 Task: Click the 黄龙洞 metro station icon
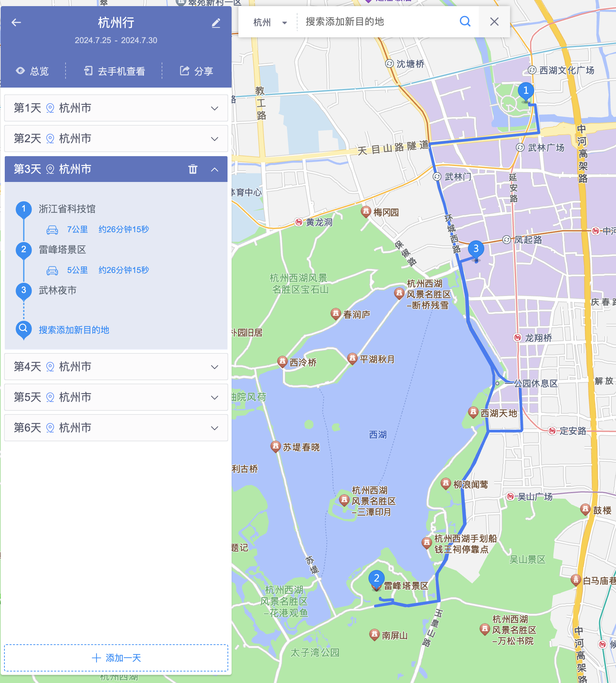click(298, 222)
